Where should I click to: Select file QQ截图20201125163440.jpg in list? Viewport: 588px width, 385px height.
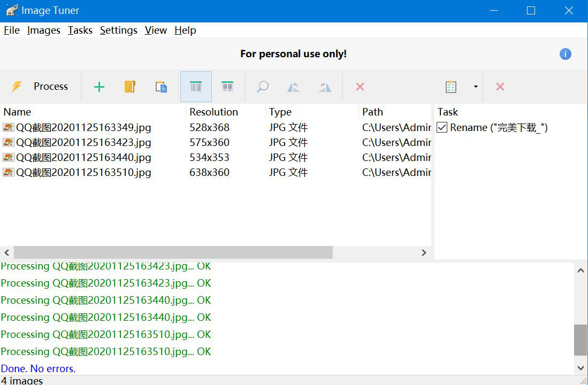[83, 158]
